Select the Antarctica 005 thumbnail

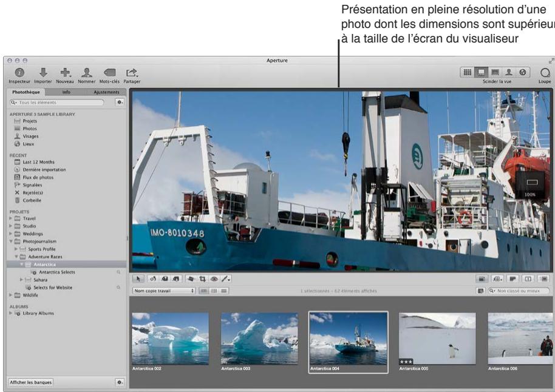[437, 339]
